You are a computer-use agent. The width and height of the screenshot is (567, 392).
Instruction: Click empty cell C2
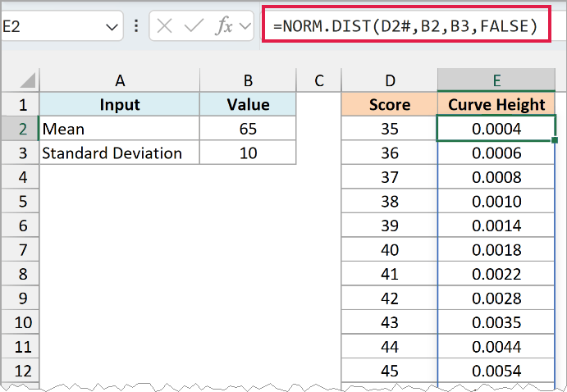click(318, 129)
